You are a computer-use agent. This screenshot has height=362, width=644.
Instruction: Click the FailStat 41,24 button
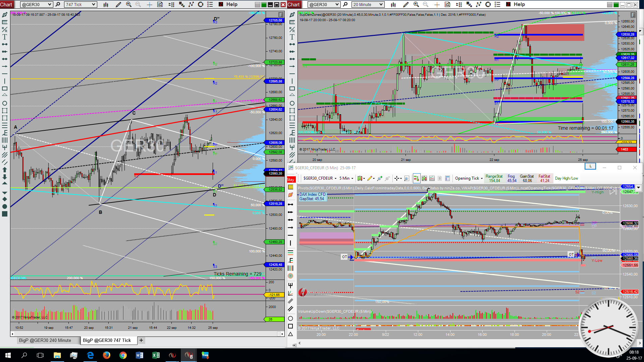(x=544, y=178)
